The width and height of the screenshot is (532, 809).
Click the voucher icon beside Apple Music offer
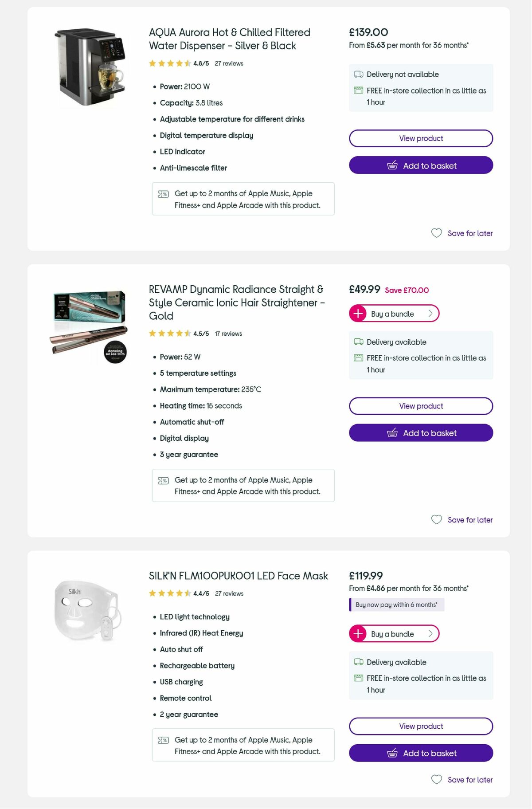pyautogui.click(x=163, y=194)
